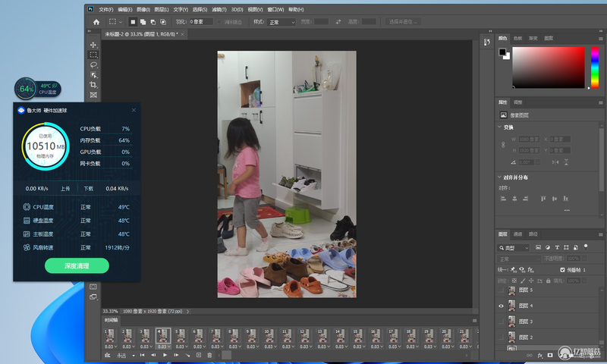Click add layer style fx button
607x364 pixels.
540,356
